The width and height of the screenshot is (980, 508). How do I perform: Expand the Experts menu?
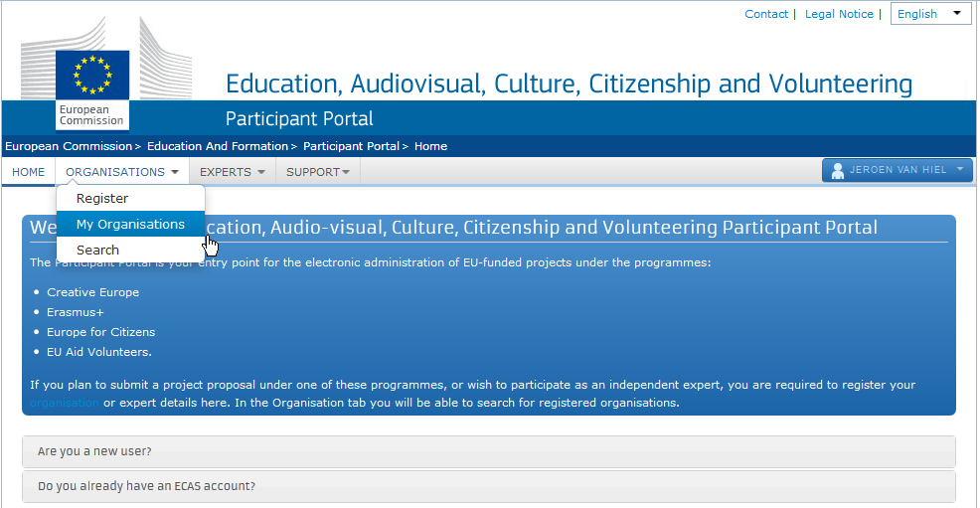point(232,172)
